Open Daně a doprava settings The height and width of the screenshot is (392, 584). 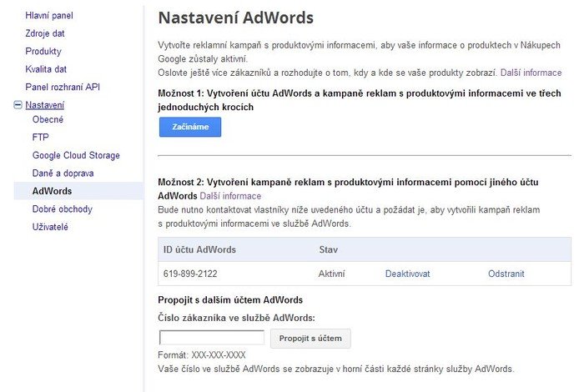[63, 173]
